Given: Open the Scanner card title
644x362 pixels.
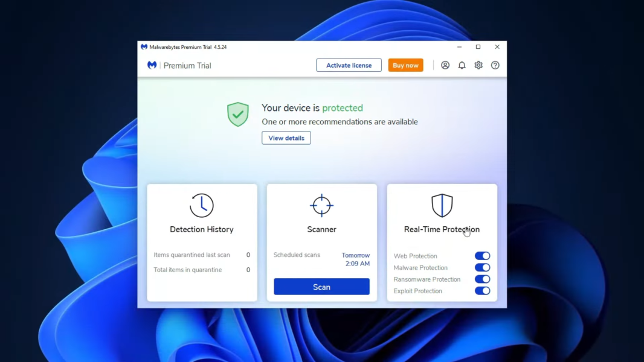Looking at the screenshot, I should 321,229.
